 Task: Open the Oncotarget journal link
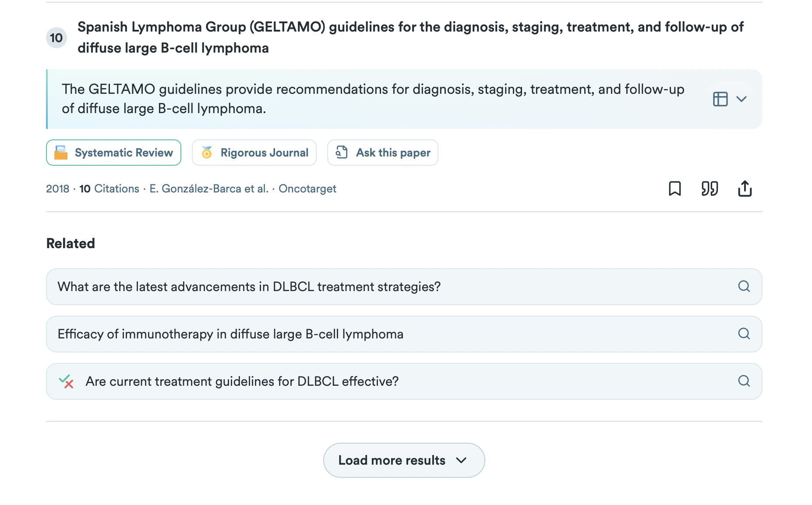click(x=307, y=189)
